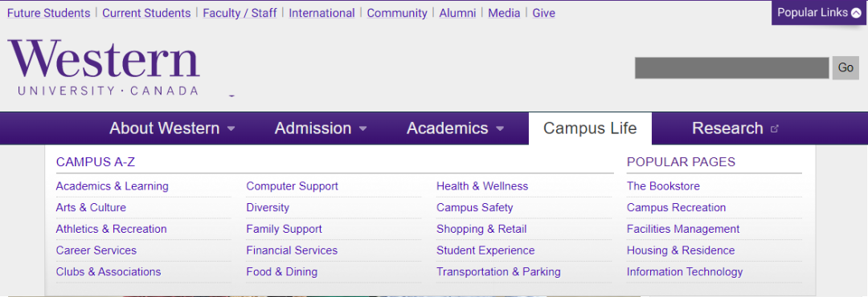Expand the Academics dropdown menu
The image size is (868, 297).
(x=456, y=128)
